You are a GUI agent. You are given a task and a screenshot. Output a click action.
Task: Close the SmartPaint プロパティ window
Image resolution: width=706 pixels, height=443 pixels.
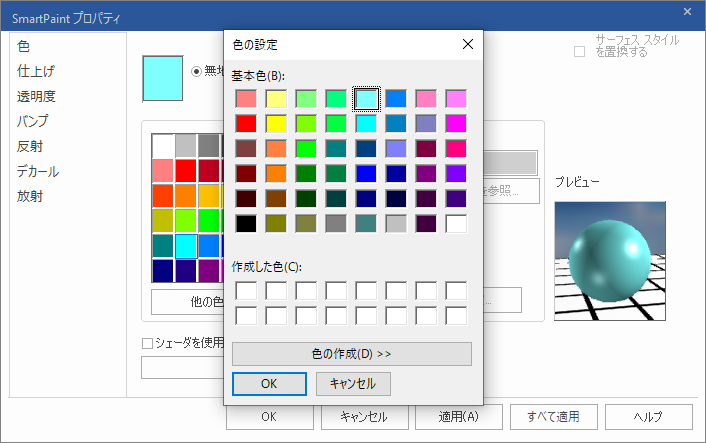click(x=687, y=12)
